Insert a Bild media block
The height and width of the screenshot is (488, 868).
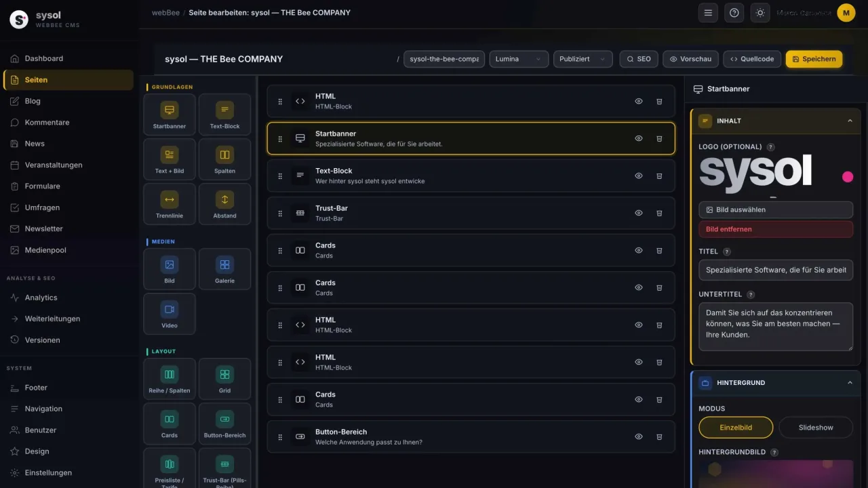[170, 268]
